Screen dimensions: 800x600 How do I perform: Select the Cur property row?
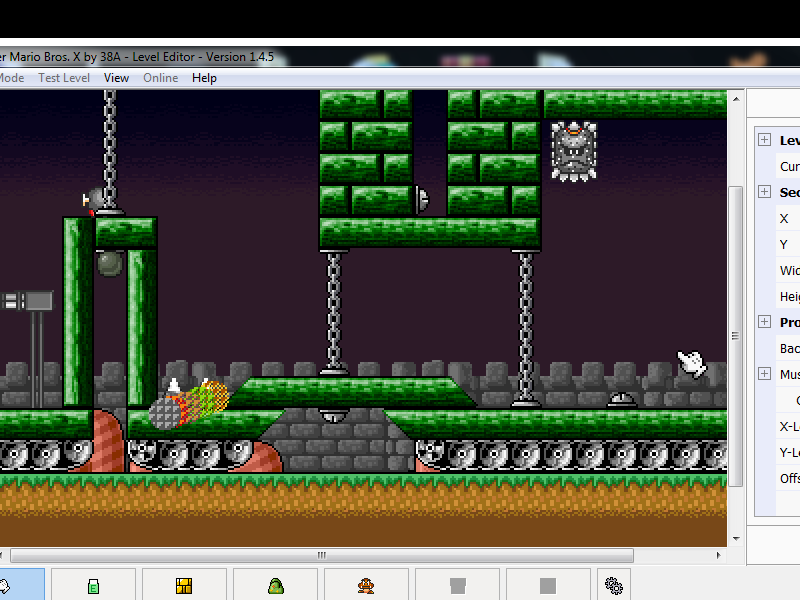[788, 166]
